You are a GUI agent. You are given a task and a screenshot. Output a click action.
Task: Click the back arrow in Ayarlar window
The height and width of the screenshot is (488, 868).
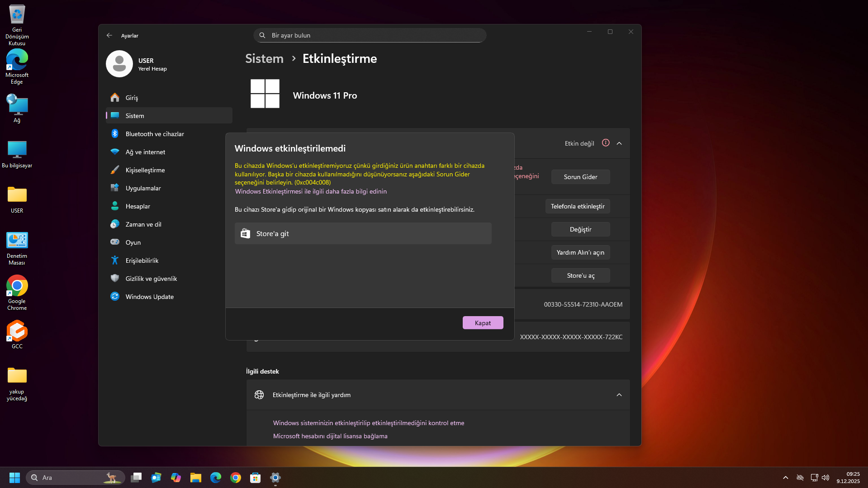pyautogui.click(x=109, y=35)
